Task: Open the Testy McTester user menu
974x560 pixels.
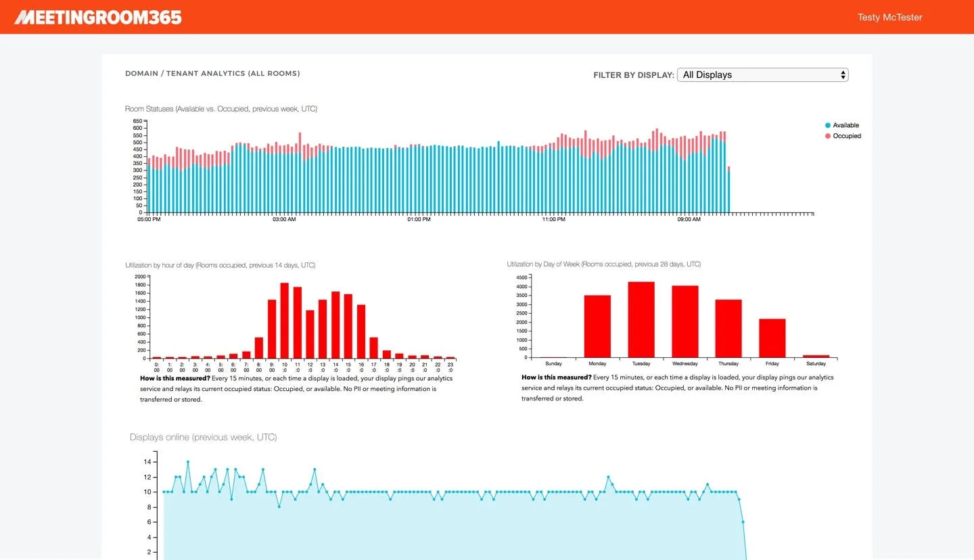Action: point(889,18)
